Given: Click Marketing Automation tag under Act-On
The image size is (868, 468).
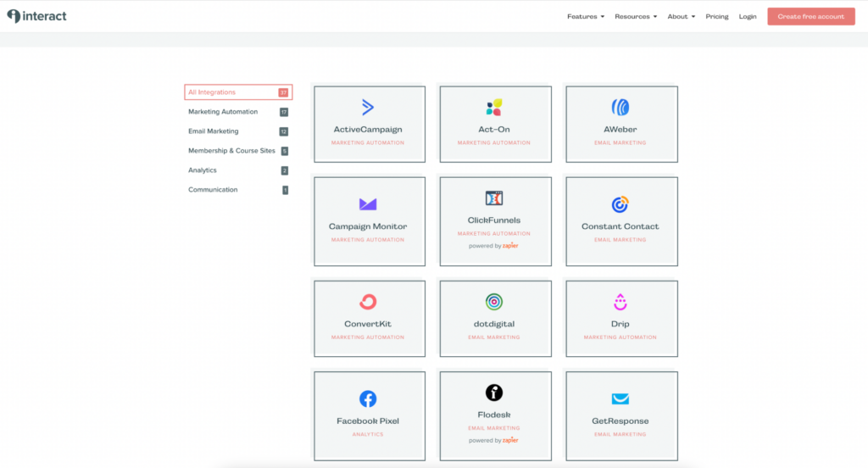Looking at the screenshot, I should [494, 143].
